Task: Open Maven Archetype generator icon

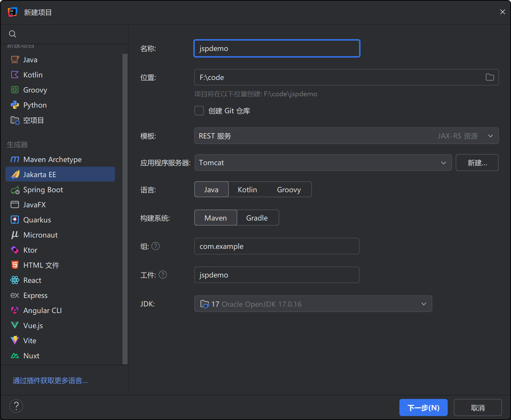Action: (15, 160)
